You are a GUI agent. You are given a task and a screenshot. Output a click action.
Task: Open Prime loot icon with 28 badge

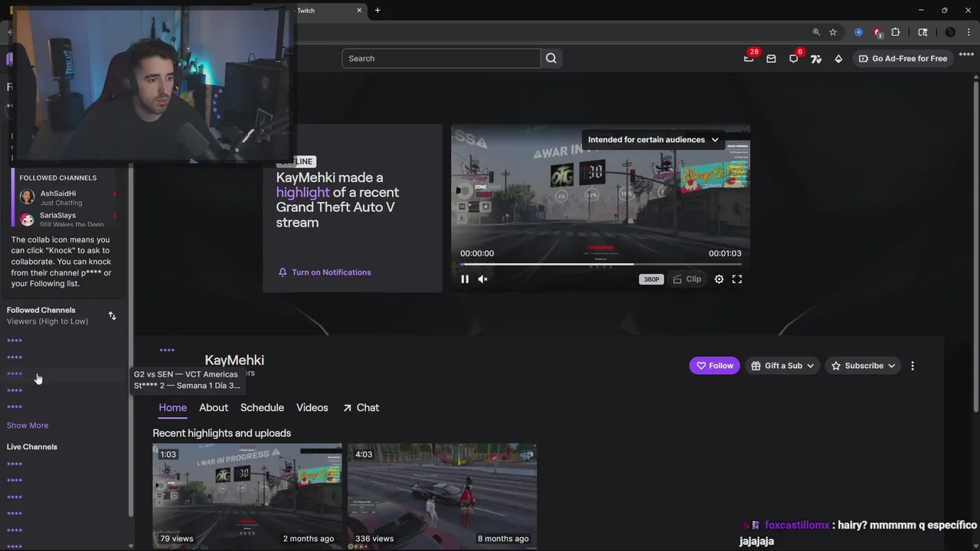pyautogui.click(x=749, y=58)
